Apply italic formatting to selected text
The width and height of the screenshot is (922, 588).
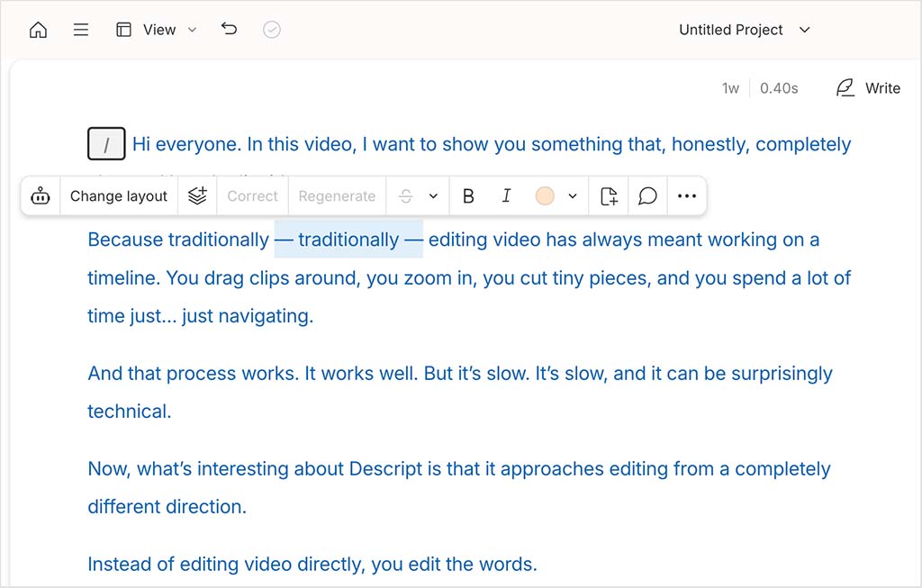506,195
